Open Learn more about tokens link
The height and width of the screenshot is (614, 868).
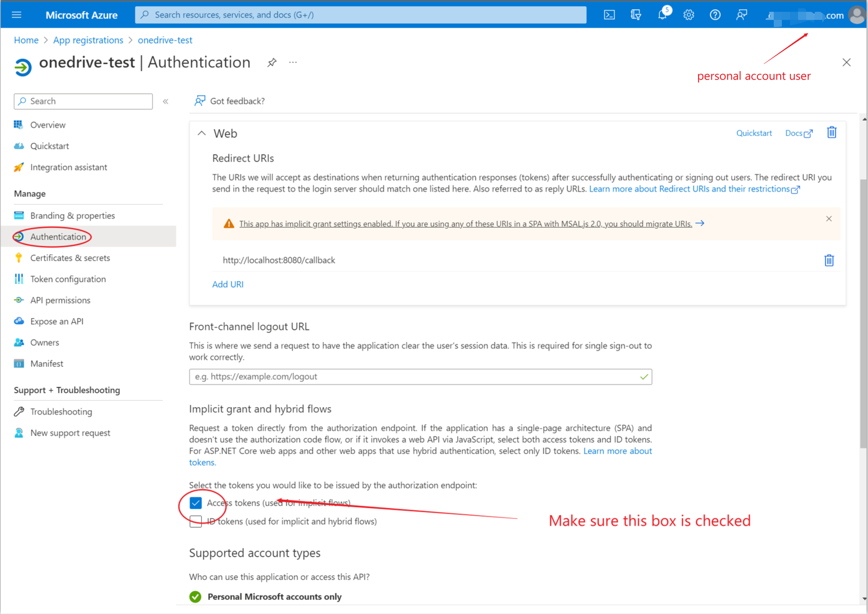tap(617, 451)
